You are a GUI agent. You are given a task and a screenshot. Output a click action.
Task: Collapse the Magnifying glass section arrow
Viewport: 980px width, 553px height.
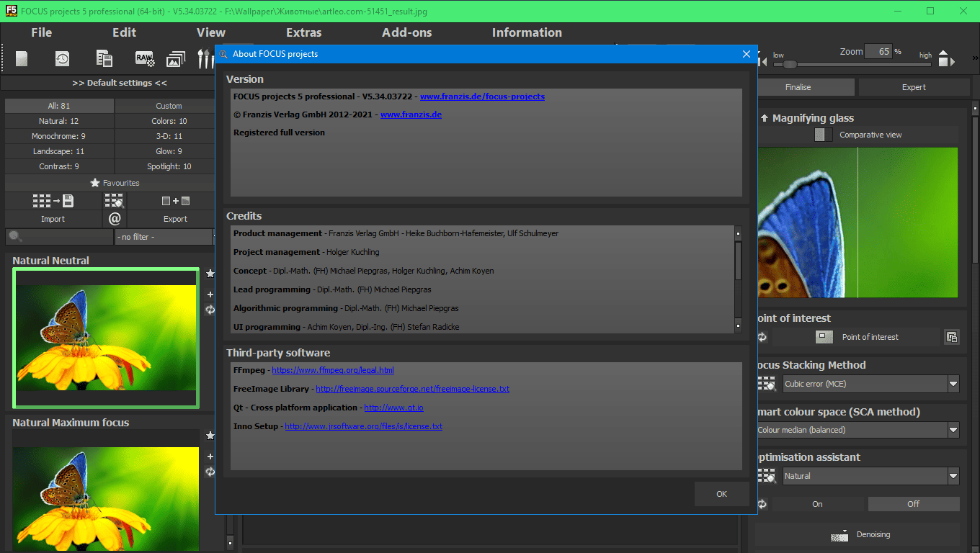765,118
